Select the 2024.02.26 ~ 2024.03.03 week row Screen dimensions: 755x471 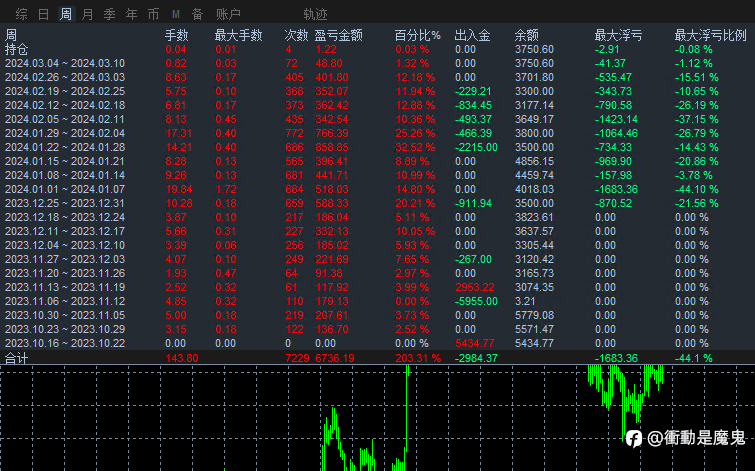click(378, 77)
